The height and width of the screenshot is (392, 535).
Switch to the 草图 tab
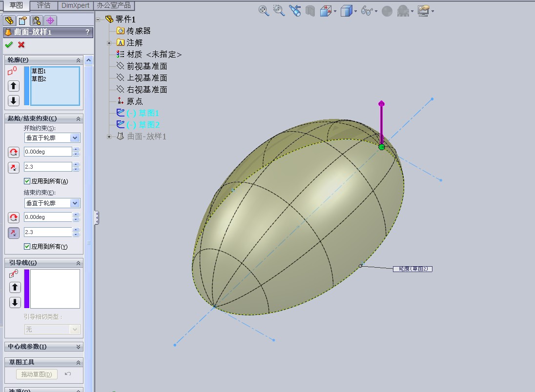click(x=16, y=5)
